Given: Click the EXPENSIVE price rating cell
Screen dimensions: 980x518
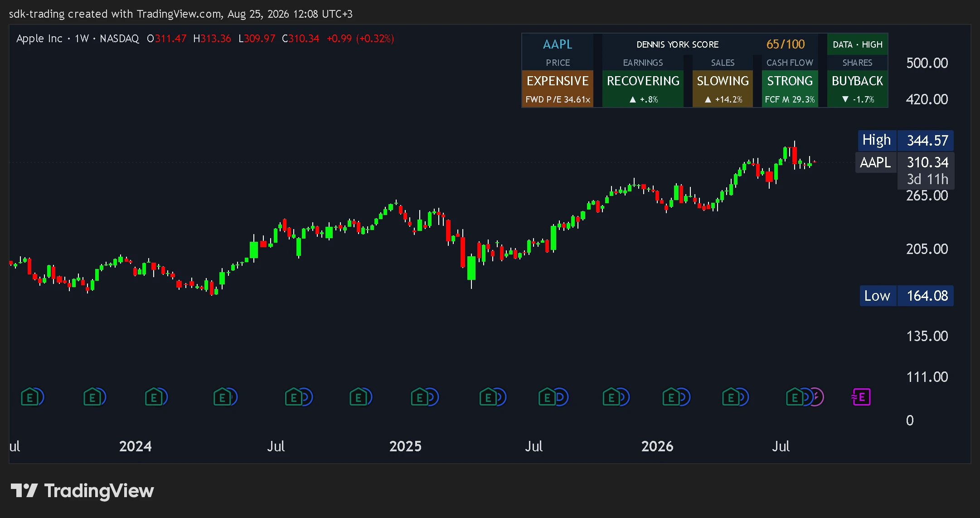Looking at the screenshot, I should [558, 81].
